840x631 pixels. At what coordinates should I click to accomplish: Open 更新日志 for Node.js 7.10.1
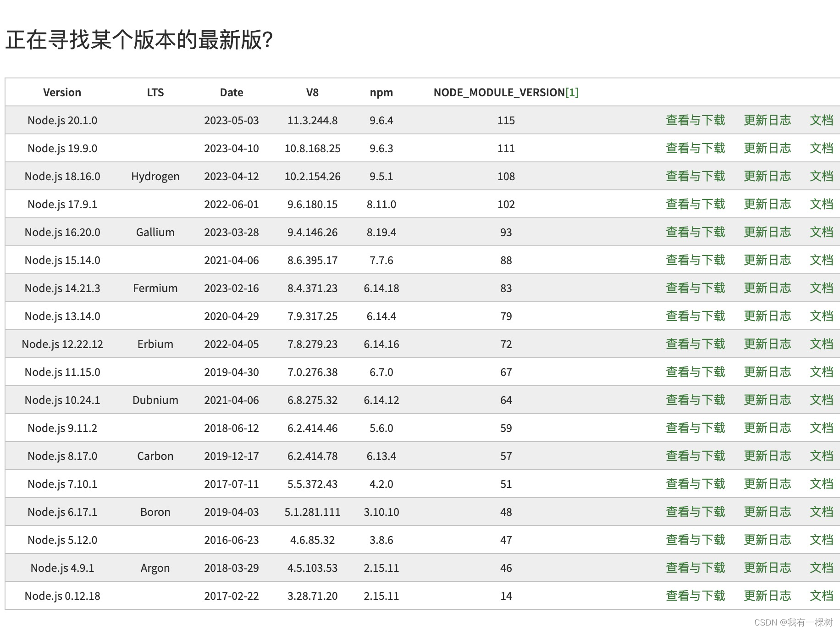[768, 484]
